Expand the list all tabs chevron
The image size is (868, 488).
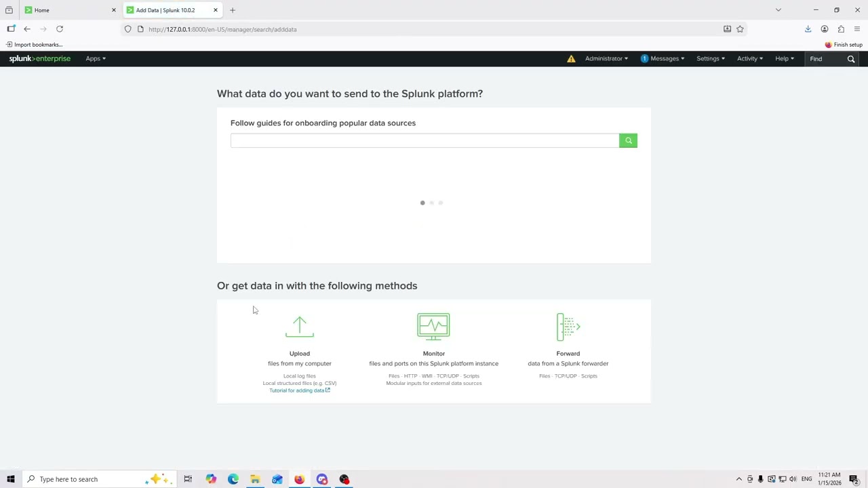click(x=778, y=10)
